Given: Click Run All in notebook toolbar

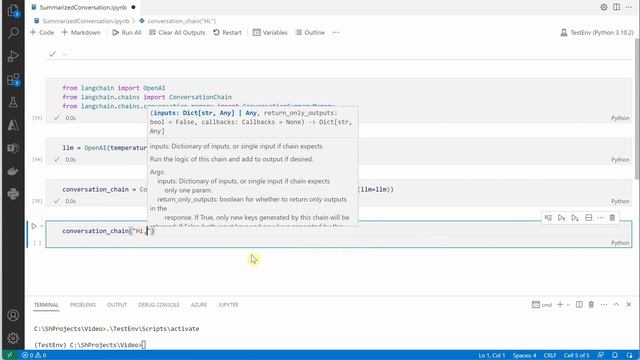Looking at the screenshot, I should pyautogui.click(x=127, y=32).
